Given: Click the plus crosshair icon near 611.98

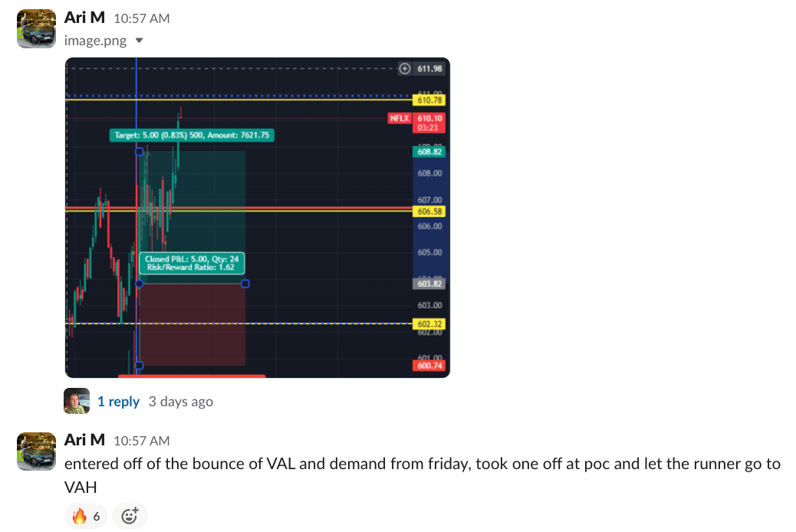Looking at the screenshot, I should pyautogui.click(x=405, y=69).
